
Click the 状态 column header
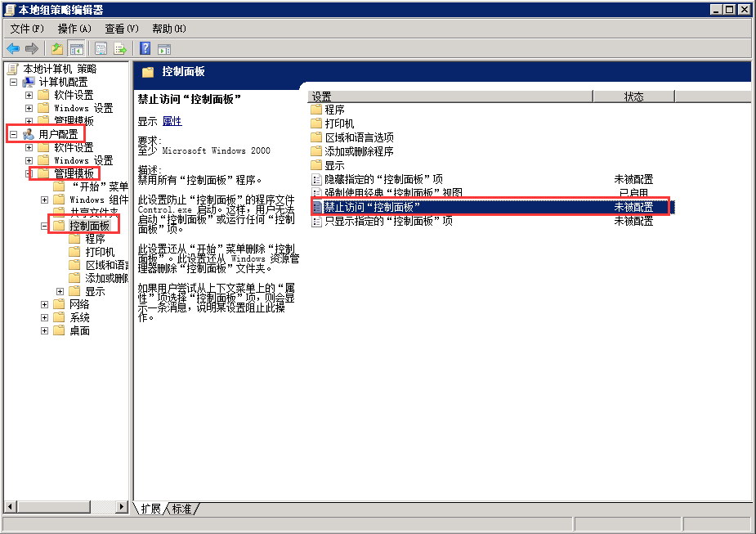633,96
